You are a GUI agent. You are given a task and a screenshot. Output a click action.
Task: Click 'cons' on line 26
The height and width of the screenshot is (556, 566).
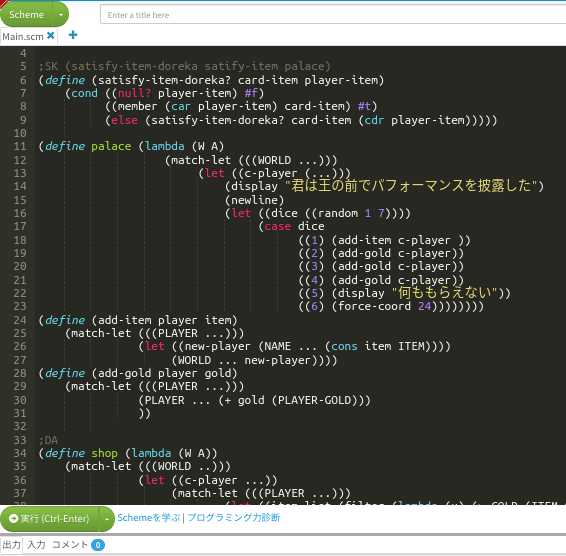(344, 346)
